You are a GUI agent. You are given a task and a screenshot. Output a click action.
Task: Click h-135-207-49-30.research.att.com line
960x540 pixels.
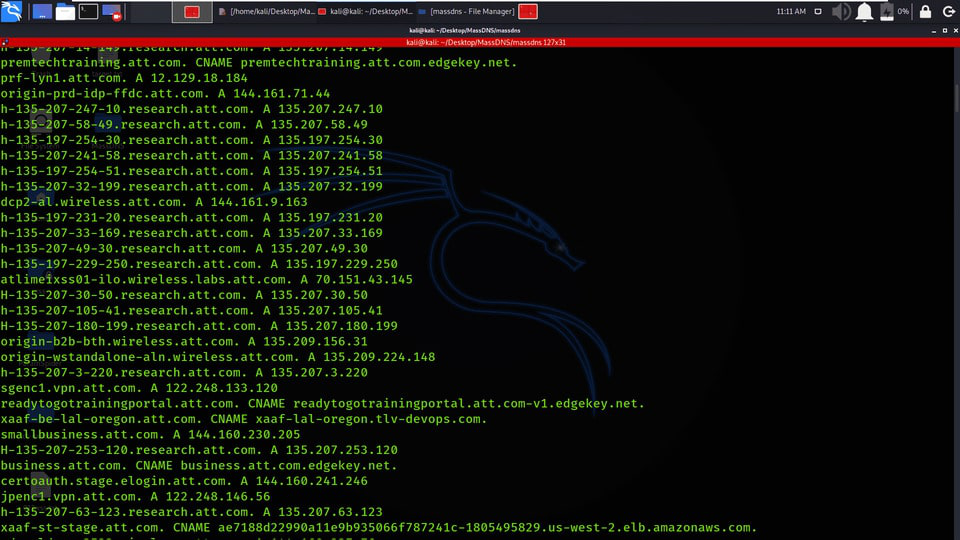pyautogui.click(x=184, y=249)
